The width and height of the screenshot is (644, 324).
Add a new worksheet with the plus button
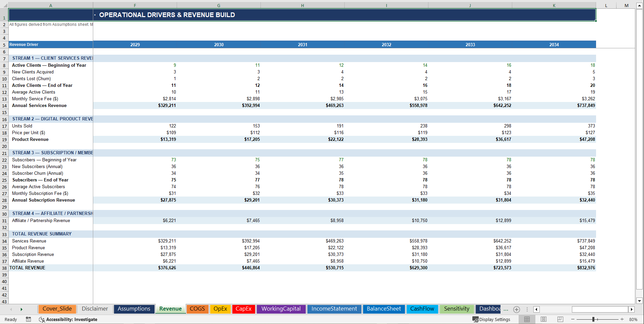point(516,309)
